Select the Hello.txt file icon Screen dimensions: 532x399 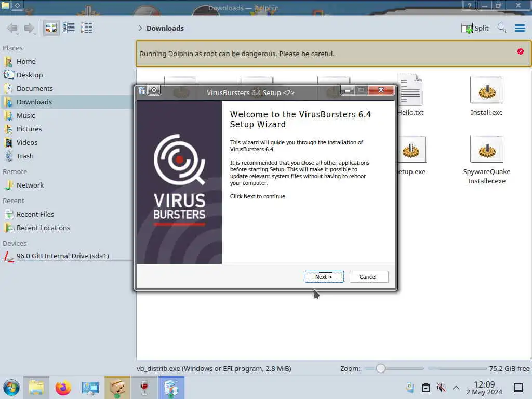pos(410,90)
